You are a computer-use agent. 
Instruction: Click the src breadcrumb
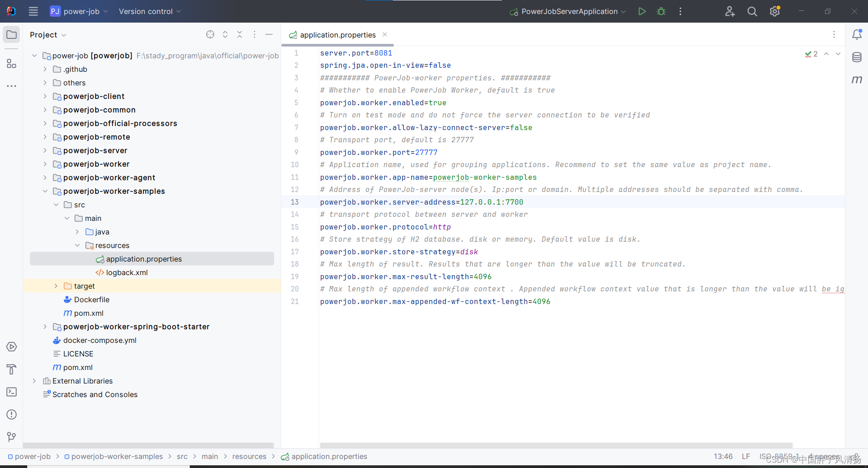pos(182,456)
